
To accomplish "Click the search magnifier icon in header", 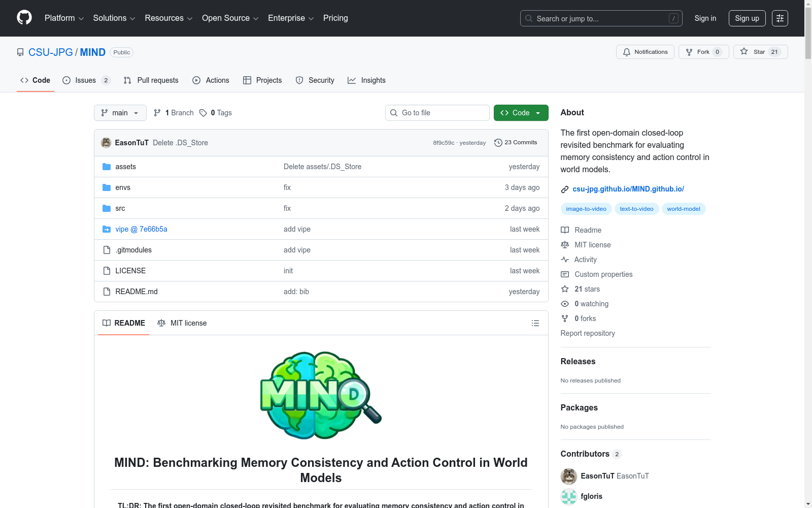I will click(x=529, y=18).
